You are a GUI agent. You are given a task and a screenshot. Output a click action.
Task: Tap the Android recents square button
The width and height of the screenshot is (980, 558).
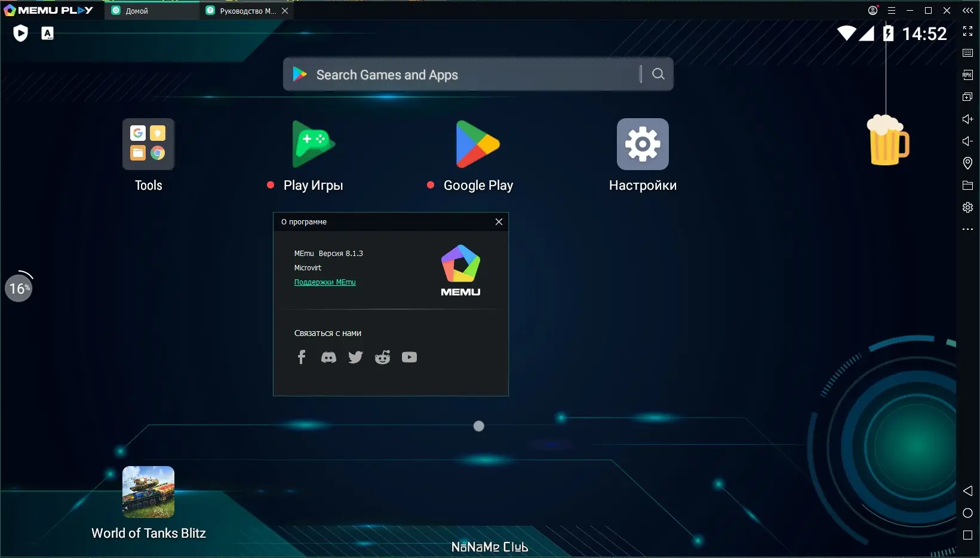pos(968,535)
